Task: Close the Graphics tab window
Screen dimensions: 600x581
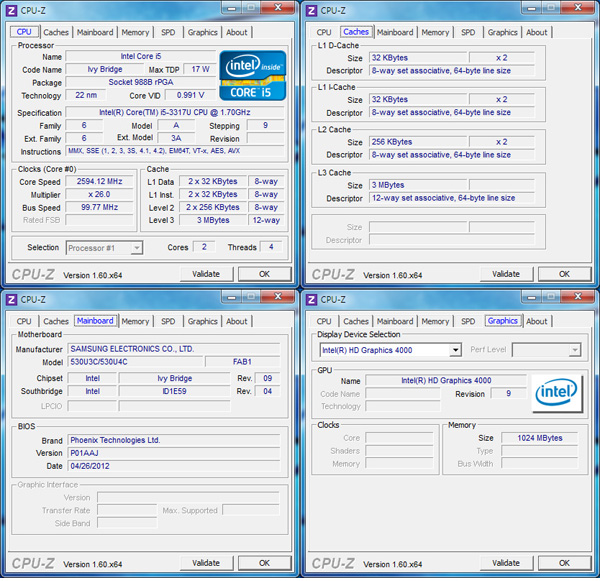Action: 579,297
